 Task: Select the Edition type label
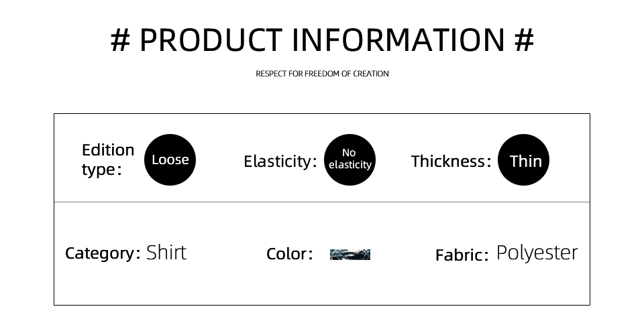point(108,160)
